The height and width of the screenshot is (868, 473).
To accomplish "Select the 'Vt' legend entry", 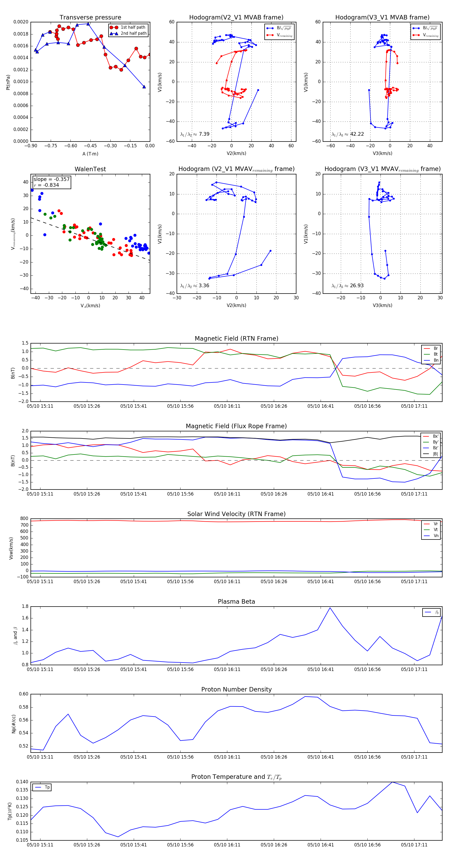I will [431, 530].
